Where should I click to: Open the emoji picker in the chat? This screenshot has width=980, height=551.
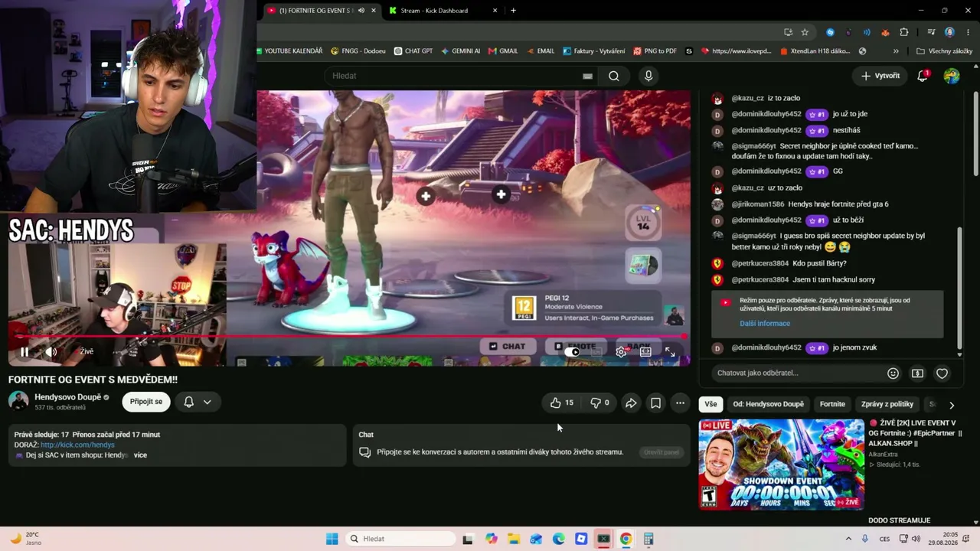(893, 373)
